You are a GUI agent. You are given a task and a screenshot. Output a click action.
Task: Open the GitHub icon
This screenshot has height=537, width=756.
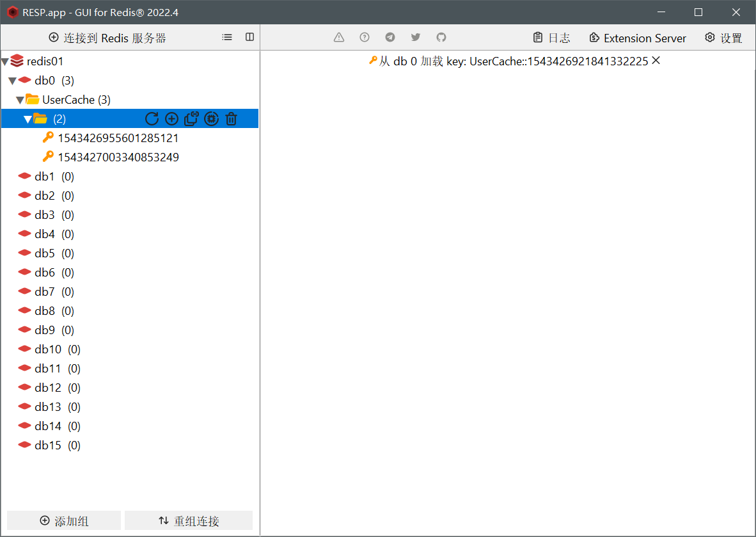[x=441, y=37]
